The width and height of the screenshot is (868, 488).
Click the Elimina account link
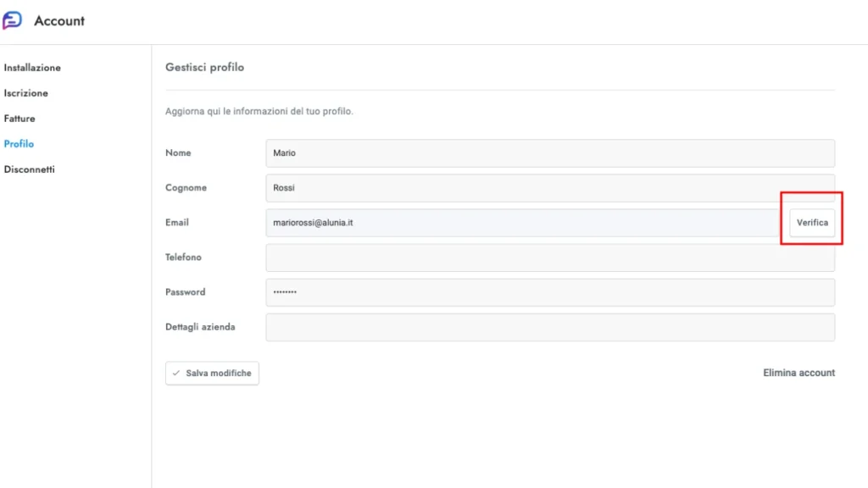click(798, 373)
